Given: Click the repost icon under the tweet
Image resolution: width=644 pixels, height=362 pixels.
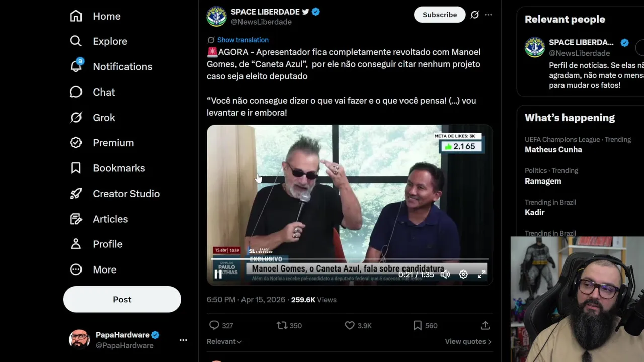Looking at the screenshot, I should [282, 326].
